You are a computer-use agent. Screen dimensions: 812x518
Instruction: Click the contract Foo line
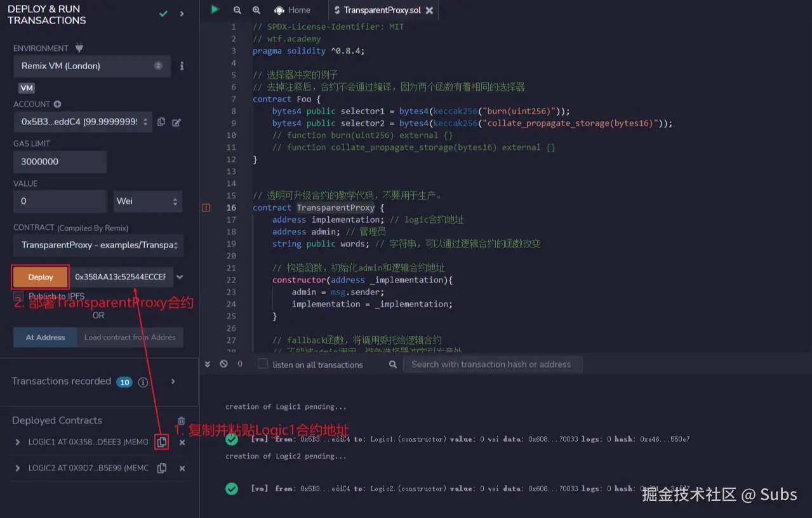[286, 99]
